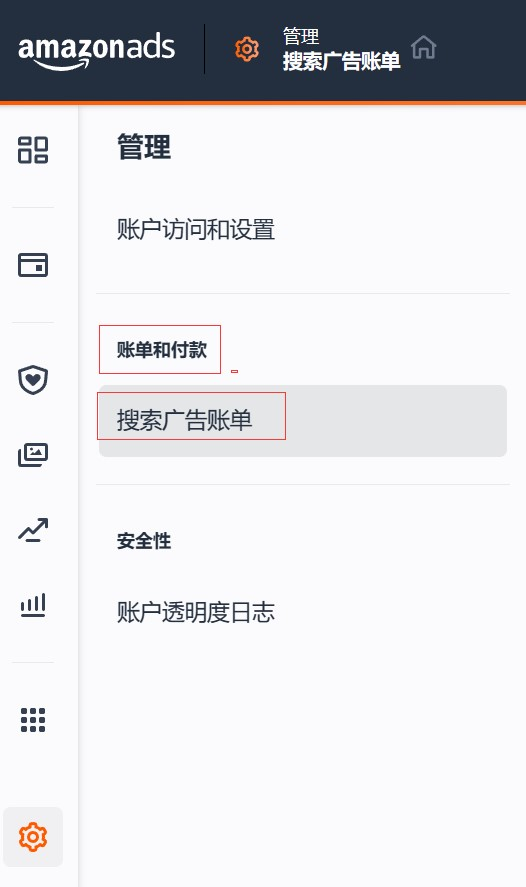The image size is (526, 887).
Task: Open 账户透明度日志 link
Action: [x=196, y=612]
